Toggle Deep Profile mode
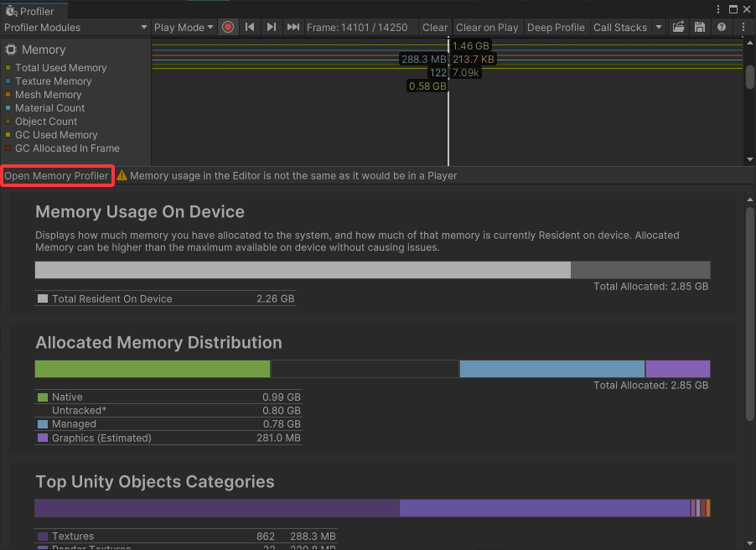 pyautogui.click(x=556, y=27)
